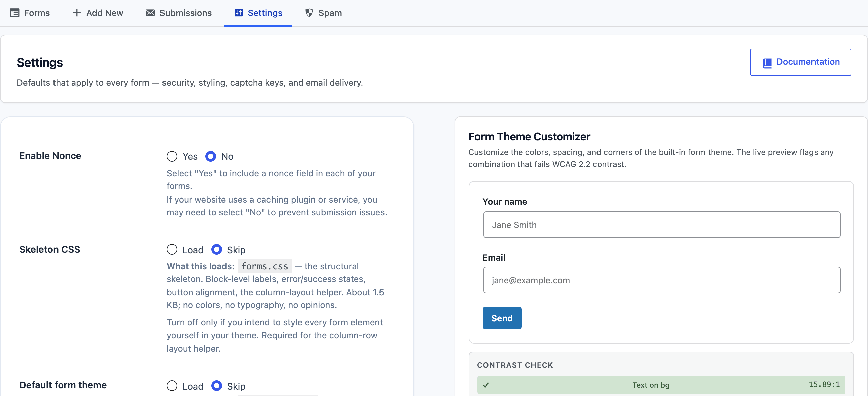Click the Spam shield icon
Viewport: 868px width, 396px height.
(x=309, y=13)
